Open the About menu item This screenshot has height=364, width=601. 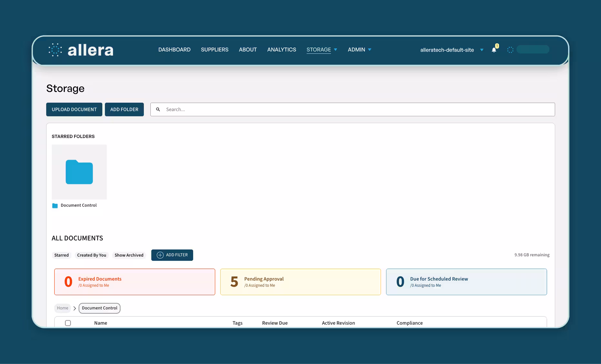pos(248,50)
